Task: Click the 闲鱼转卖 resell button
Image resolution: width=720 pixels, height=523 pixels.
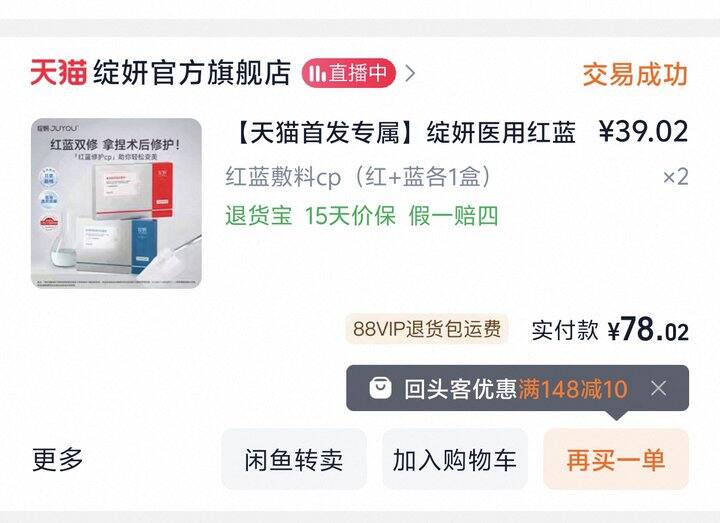Action: tap(294, 459)
